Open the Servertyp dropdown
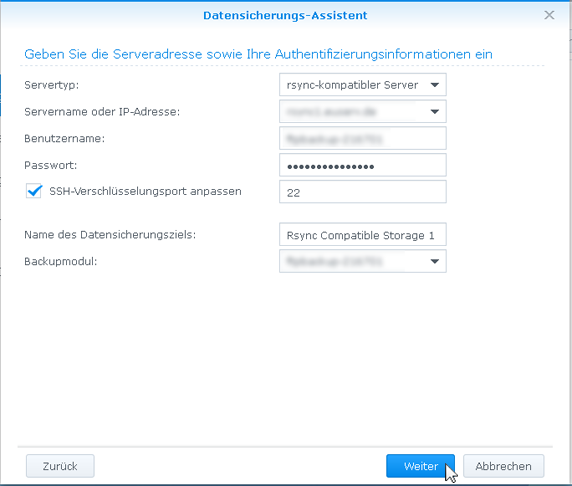The image size is (572, 486). coord(434,85)
